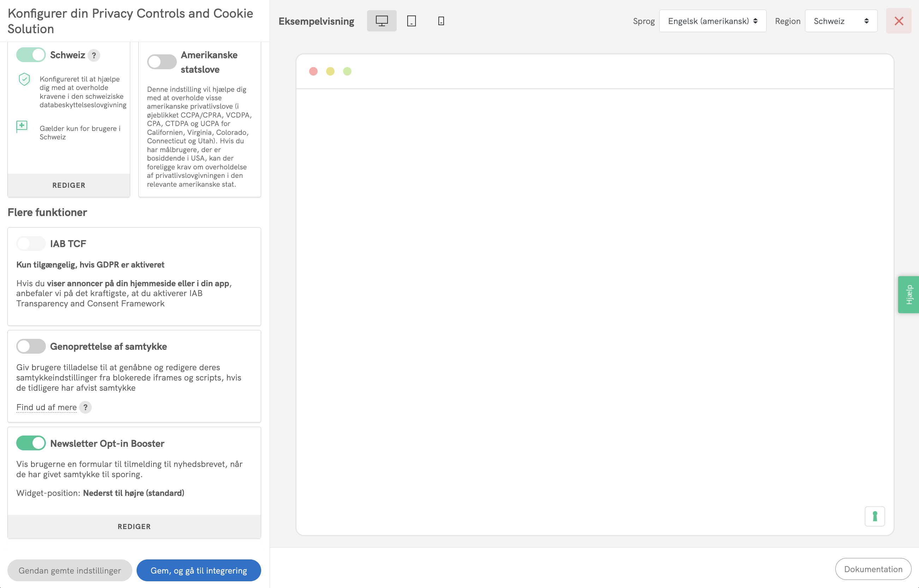Image resolution: width=919 pixels, height=588 pixels.
Task: Open the green privacy widget icon in preview
Action: 874,516
